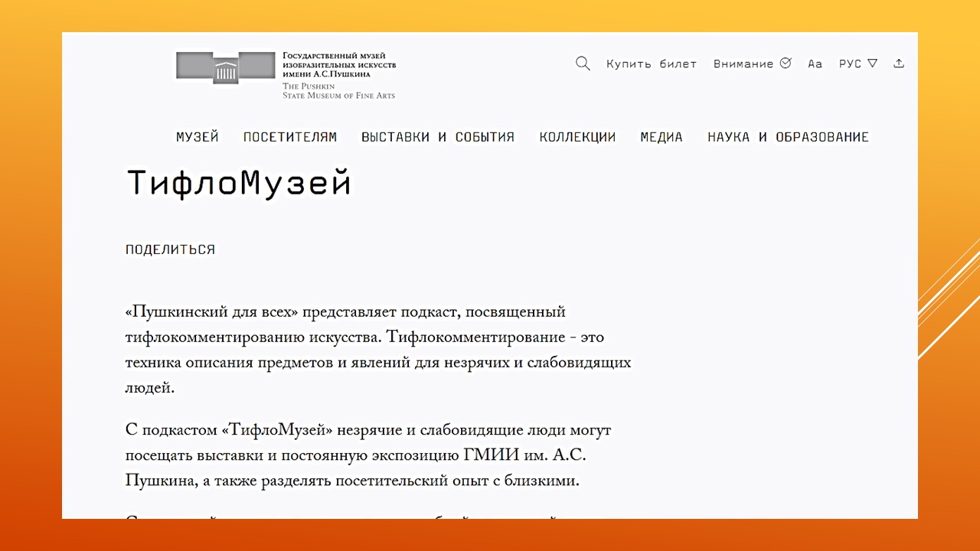Click the upload arrow icon in header
This screenshot has width=980, height=551.
tap(899, 64)
